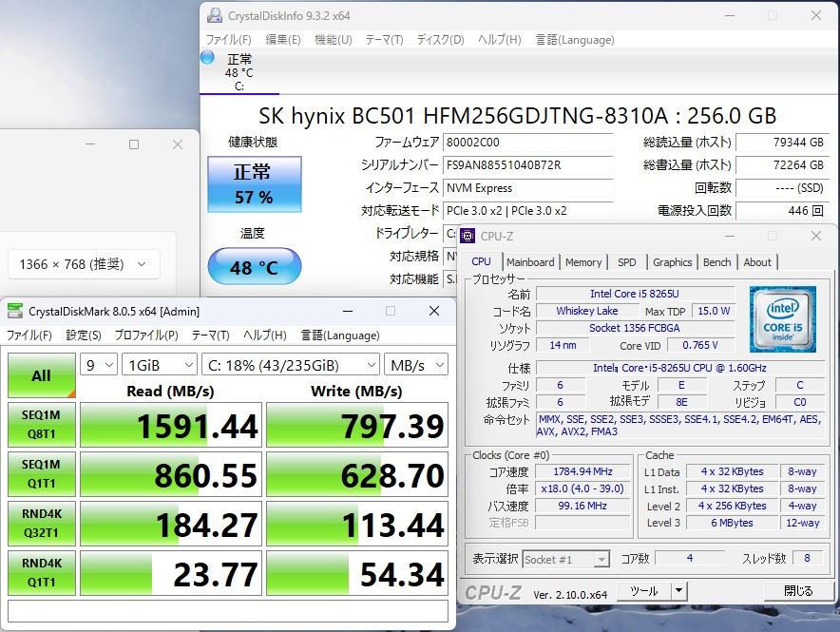Click the 23.77 RND4K Q1T1 read result
Image resolution: width=840 pixels, height=632 pixels.
(171, 572)
